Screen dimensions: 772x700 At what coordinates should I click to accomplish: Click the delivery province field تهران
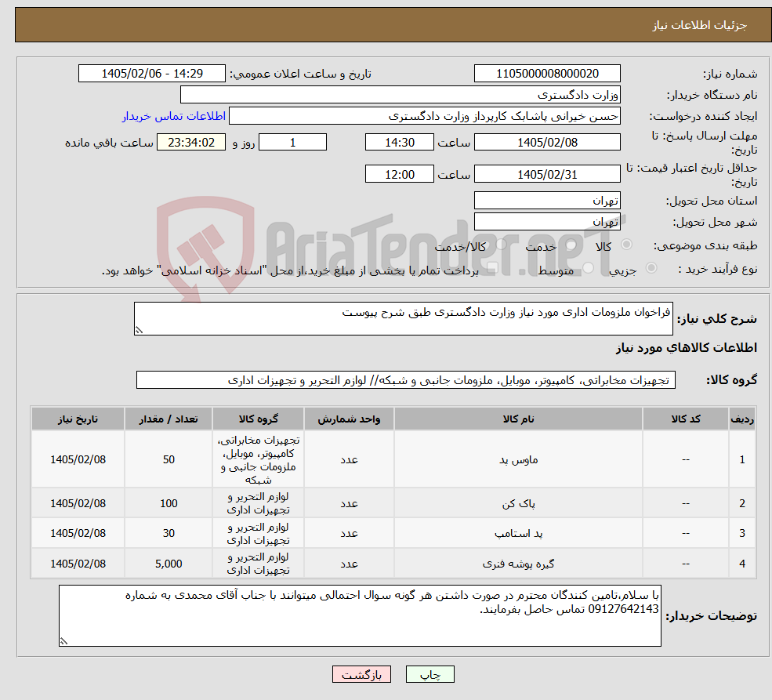point(547,201)
